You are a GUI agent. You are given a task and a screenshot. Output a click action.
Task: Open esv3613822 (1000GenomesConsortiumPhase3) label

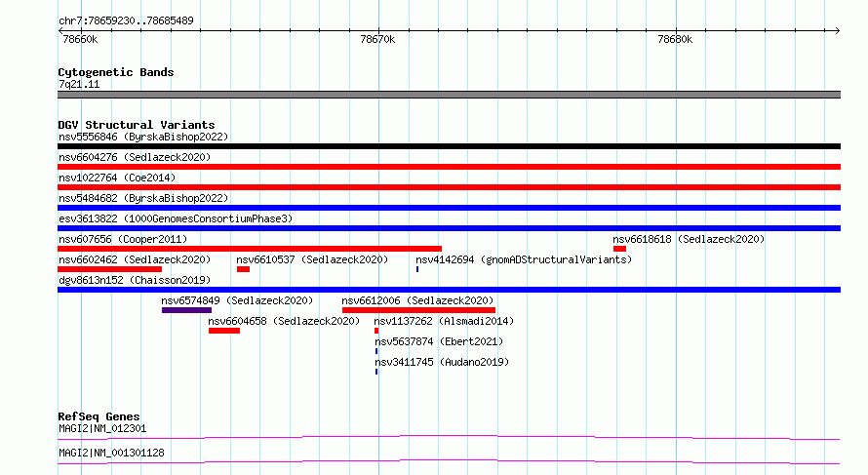tap(176, 218)
